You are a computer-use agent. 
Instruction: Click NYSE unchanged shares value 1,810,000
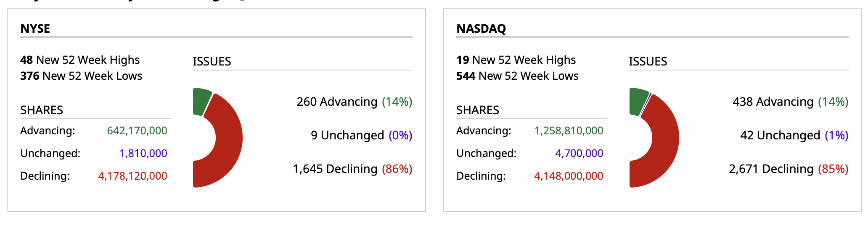(x=143, y=153)
